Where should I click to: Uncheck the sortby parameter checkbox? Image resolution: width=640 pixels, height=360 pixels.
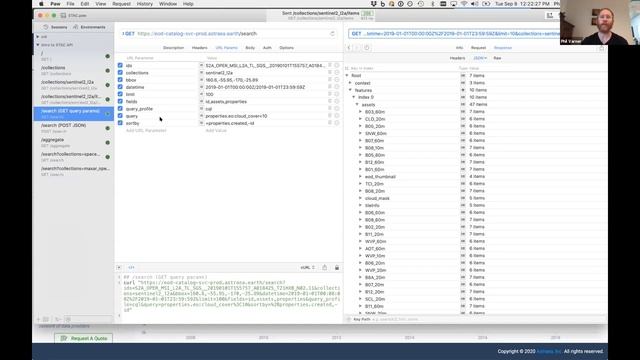click(120, 123)
